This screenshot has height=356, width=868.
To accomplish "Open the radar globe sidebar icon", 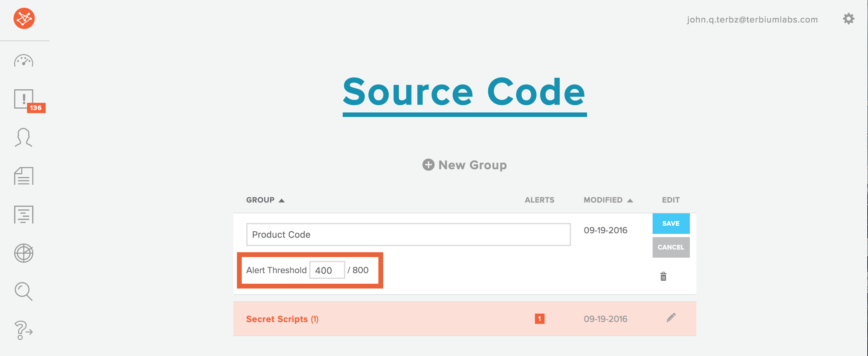I will pyautogui.click(x=23, y=253).
